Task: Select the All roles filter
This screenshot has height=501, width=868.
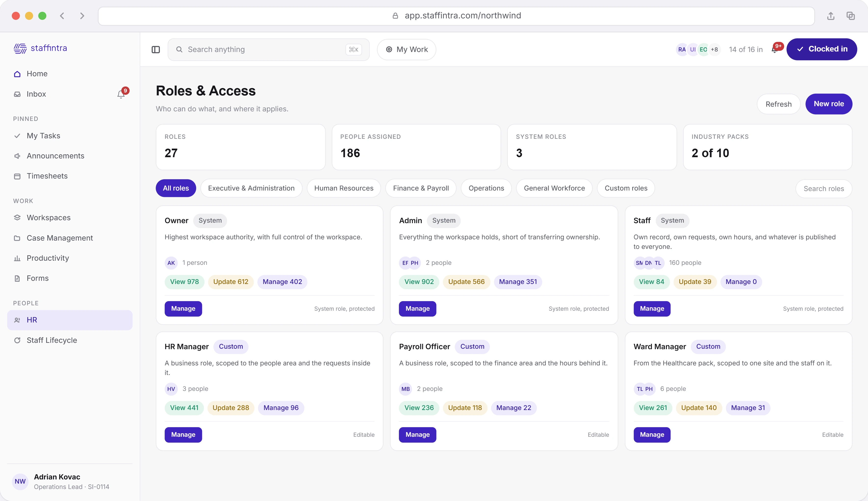Action: point(176,188)
